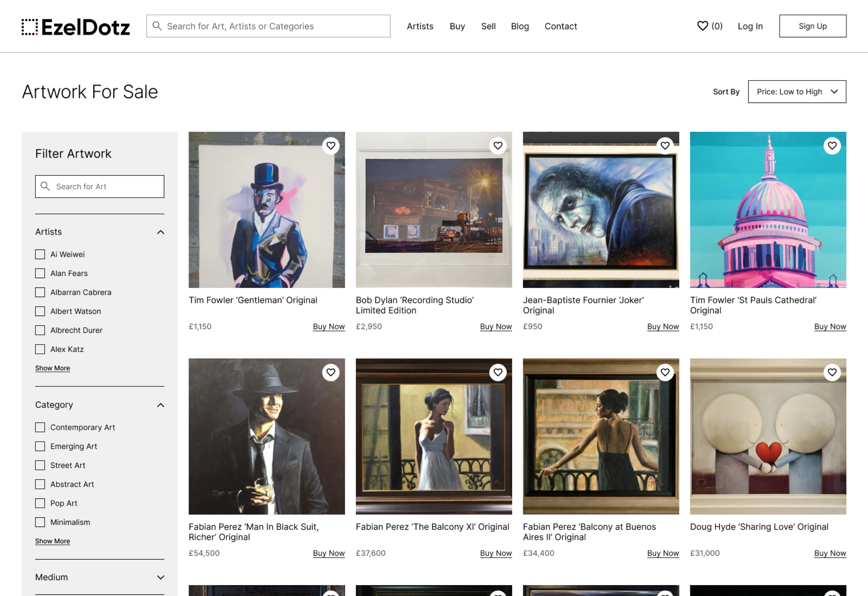This screenshot has width=868, height=596.
Task: Show More categories in the filter
Action: point(53,541)
